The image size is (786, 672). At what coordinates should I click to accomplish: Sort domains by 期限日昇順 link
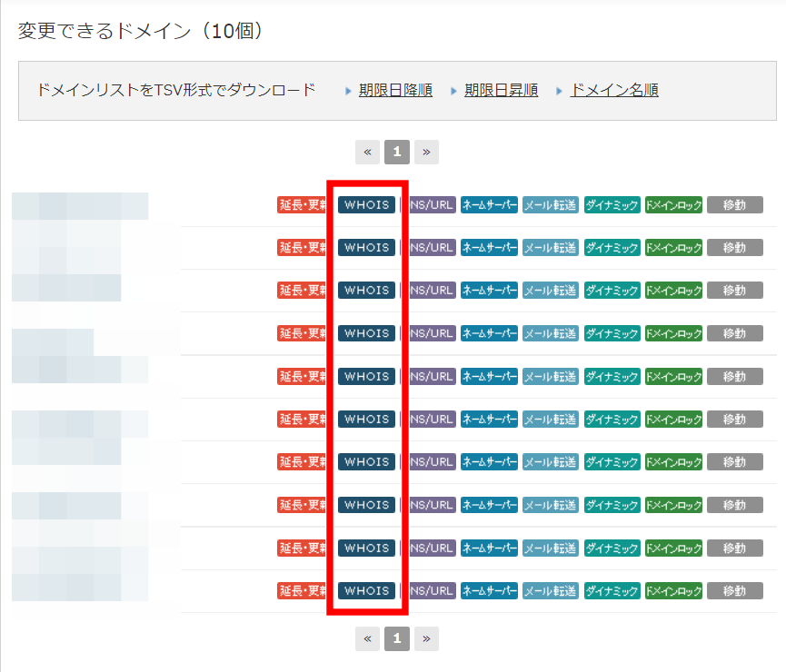(502, 90)
